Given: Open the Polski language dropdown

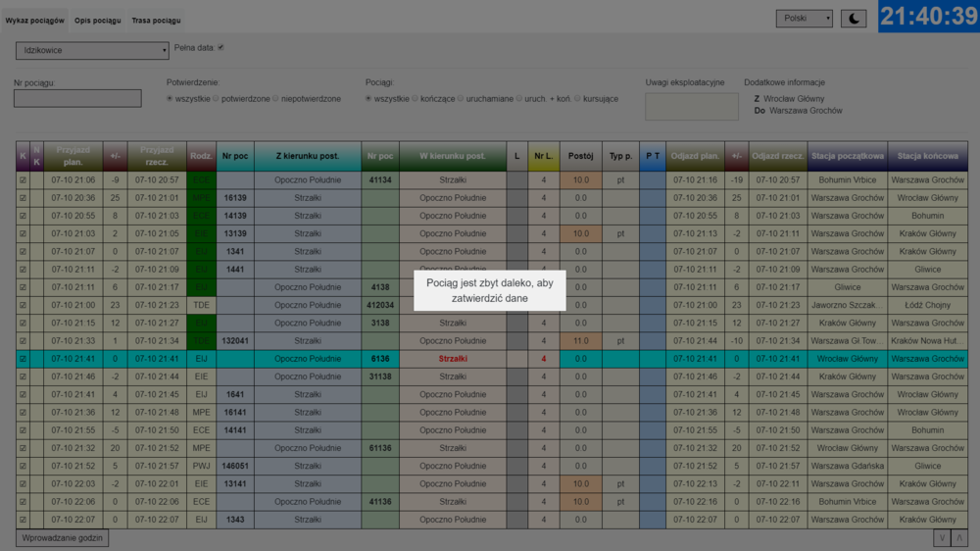Looking at the screenshot, I should coord(805,19).
